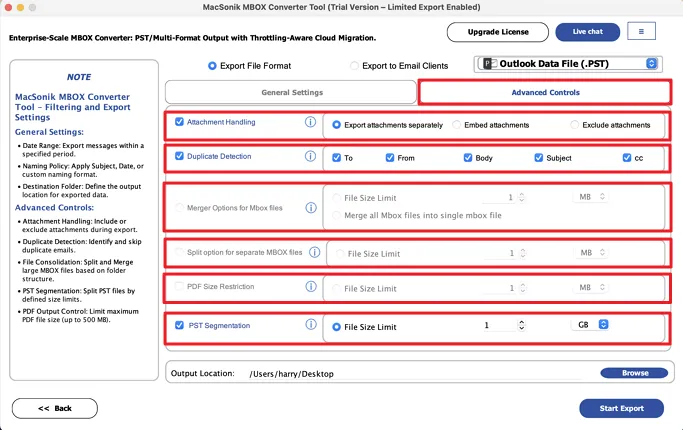Click PDF Size Restriction stepper arrows
Screen dimensions: 683x430
point(523,288)
